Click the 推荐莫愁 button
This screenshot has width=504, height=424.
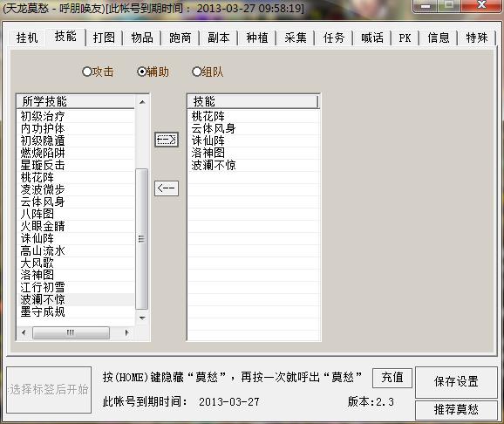point(456,409)
